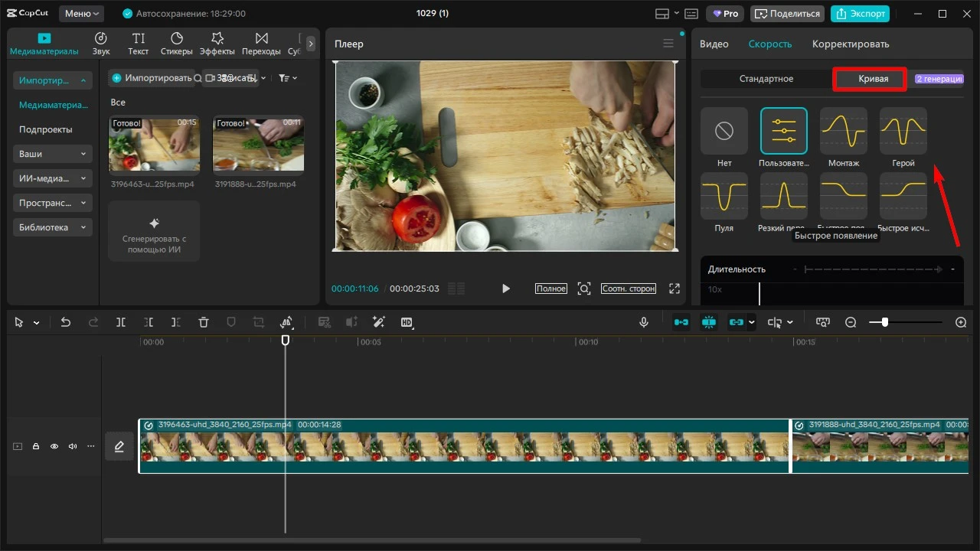Image resolution: width=980 pixels, height=551 pixels.
Task: Click the "Нет" no-curve option
Action: coord(724,131)
